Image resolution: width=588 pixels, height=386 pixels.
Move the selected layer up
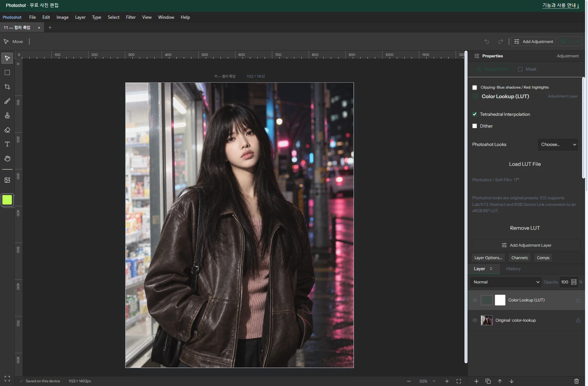(500, 381)
